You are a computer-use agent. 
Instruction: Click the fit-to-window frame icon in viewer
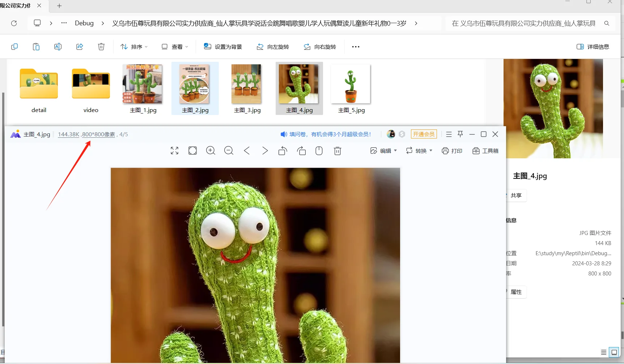pyautogui.click(x=192, y=151)
